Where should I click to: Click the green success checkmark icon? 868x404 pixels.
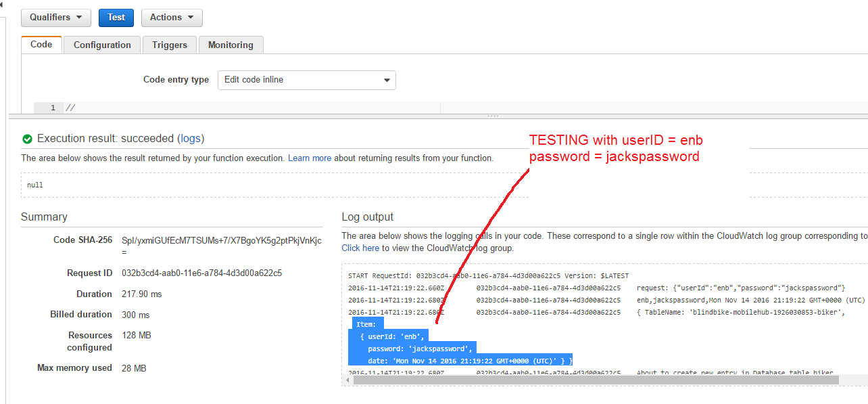coord(27,139)
